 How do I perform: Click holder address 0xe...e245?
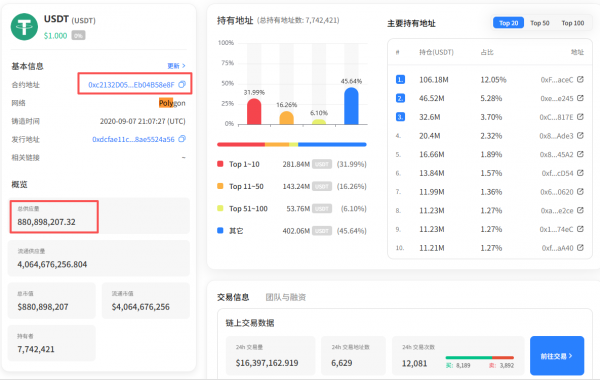pos(556,98)
